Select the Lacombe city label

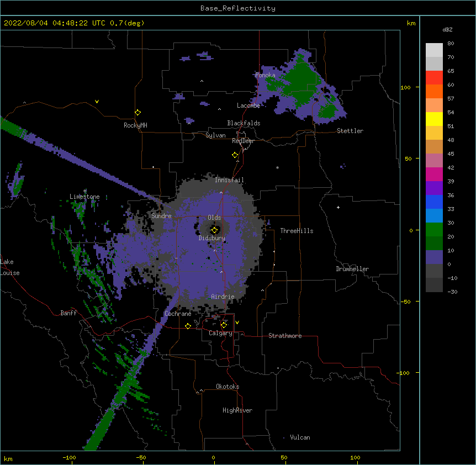[248, 105]
